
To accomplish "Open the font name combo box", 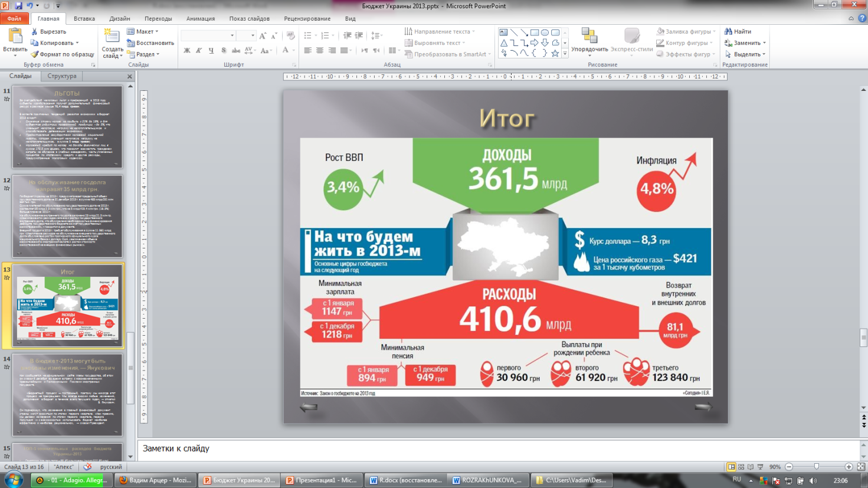I will [208, 36].
